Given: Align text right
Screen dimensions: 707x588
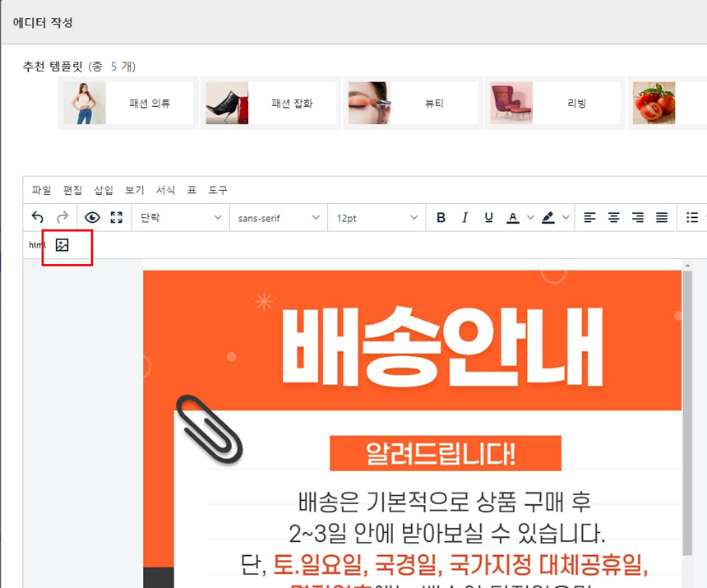Looking at the screenshot, I should [x=638, y=217].
